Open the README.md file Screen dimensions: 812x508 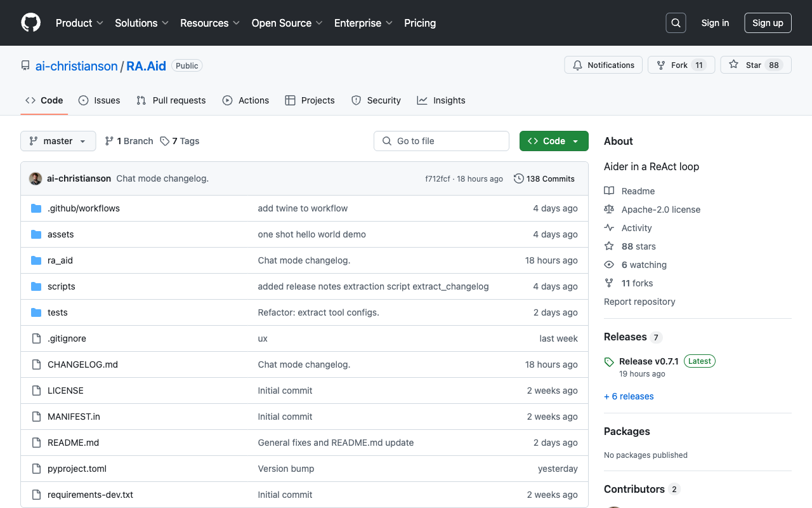click(x=74, y=443)
